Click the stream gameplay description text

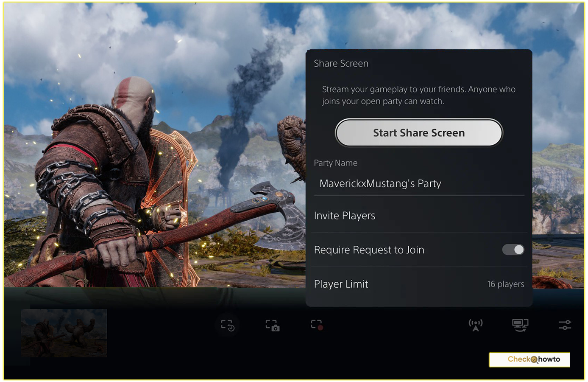pyautogui.click(x=418, y=95)
